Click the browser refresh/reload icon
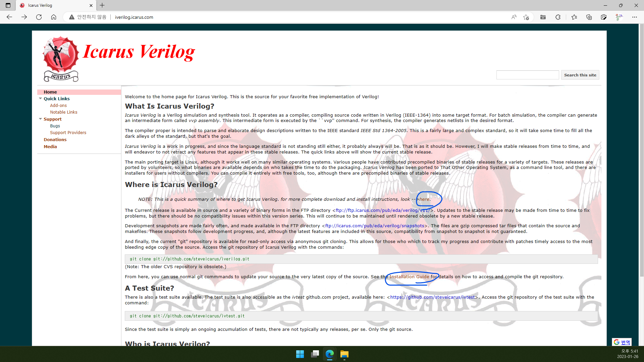 pos(39,17)
